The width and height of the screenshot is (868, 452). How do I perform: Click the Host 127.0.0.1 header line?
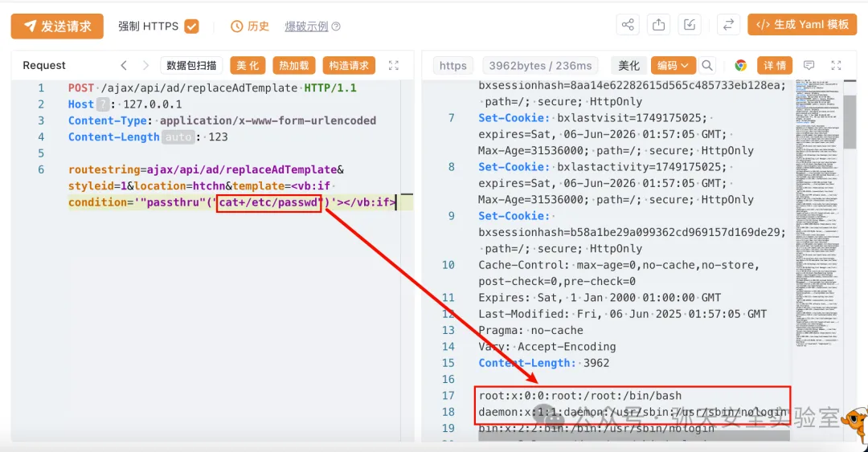click(125, 104)
